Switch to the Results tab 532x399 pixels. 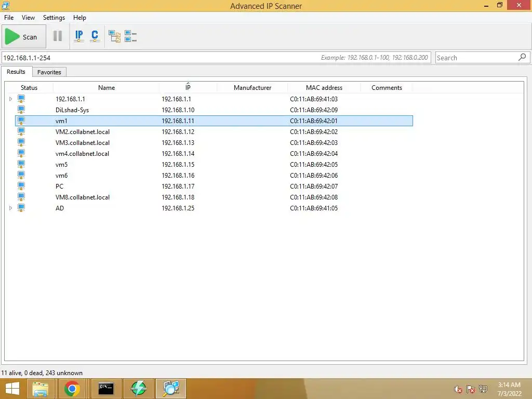tap(16, 72)
